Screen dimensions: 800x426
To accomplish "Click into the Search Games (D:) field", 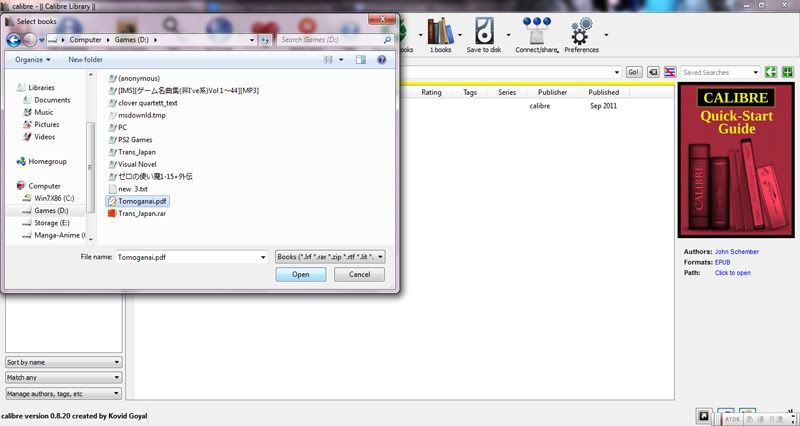I will (330, 40).
